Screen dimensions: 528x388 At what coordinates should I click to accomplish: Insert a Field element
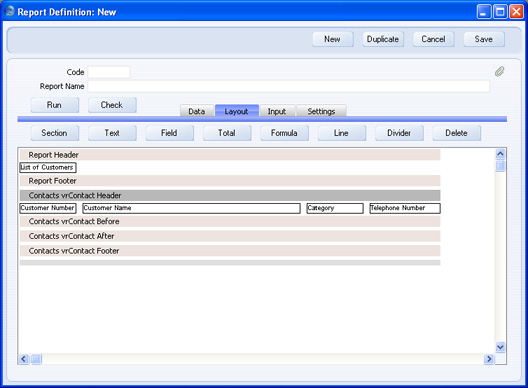169,133
